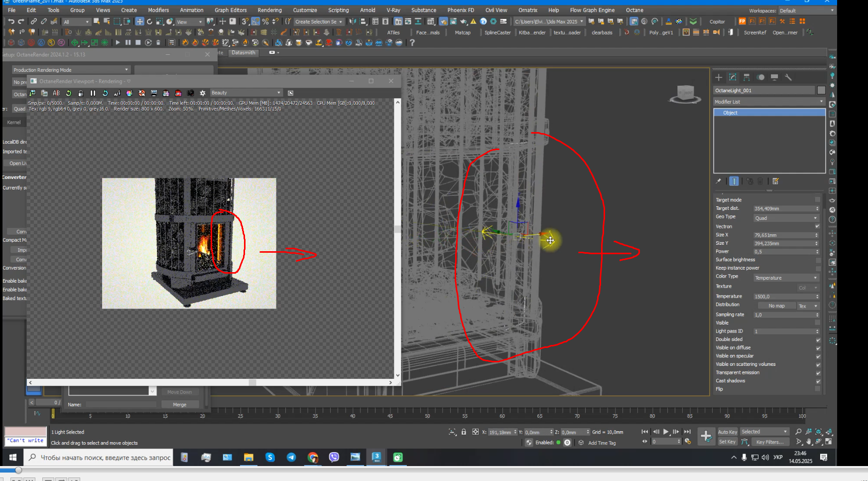Click the Auto Key button
Screen dimensions: 868x481
(x=727, y=432)
